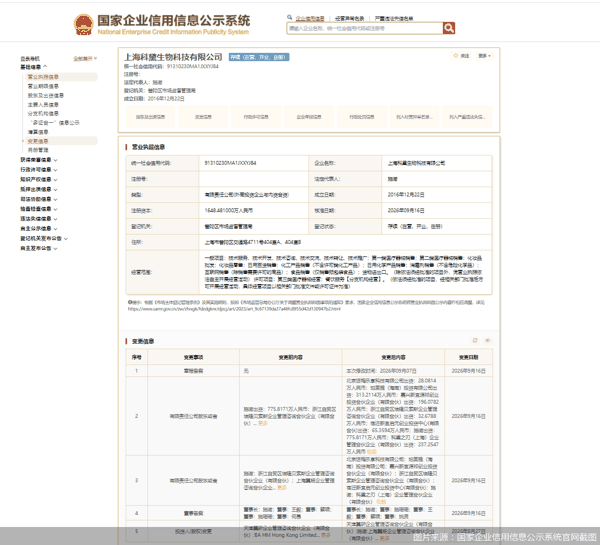Click 收起 link in change row 3
The width and height of the screenshot is (600, 545).
[381, 502]
